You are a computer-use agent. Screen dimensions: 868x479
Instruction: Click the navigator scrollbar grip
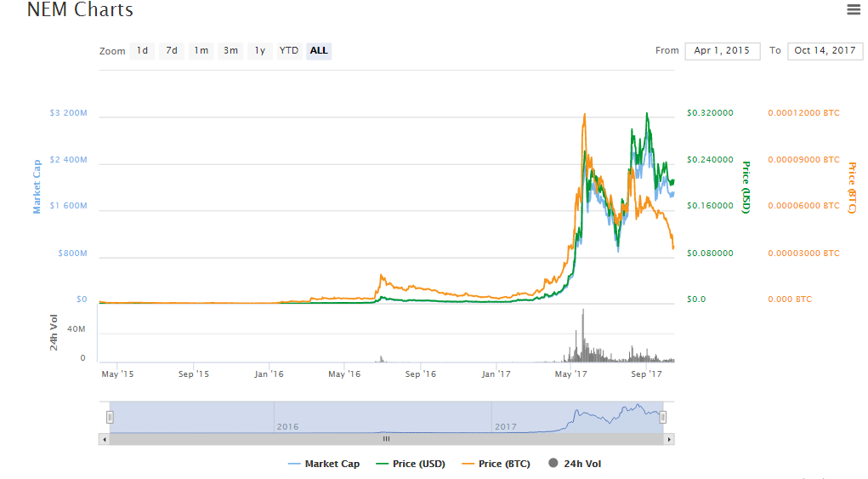(x=387, y=439)
